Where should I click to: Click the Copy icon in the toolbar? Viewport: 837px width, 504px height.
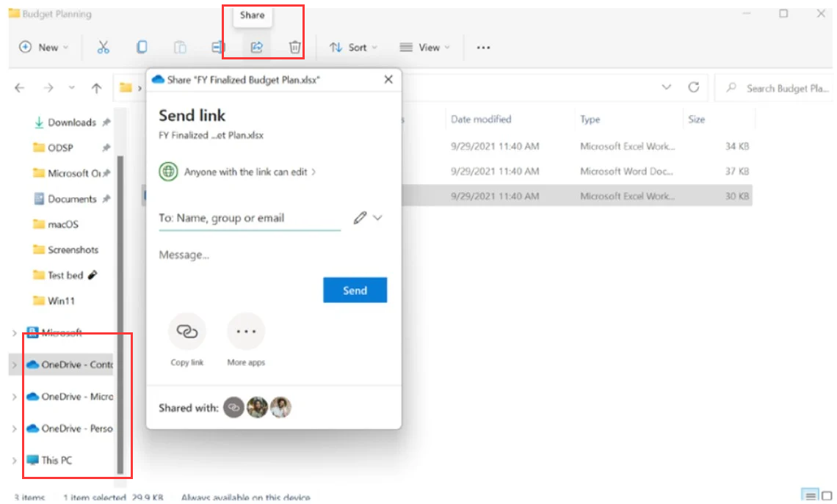coord(141,46)
